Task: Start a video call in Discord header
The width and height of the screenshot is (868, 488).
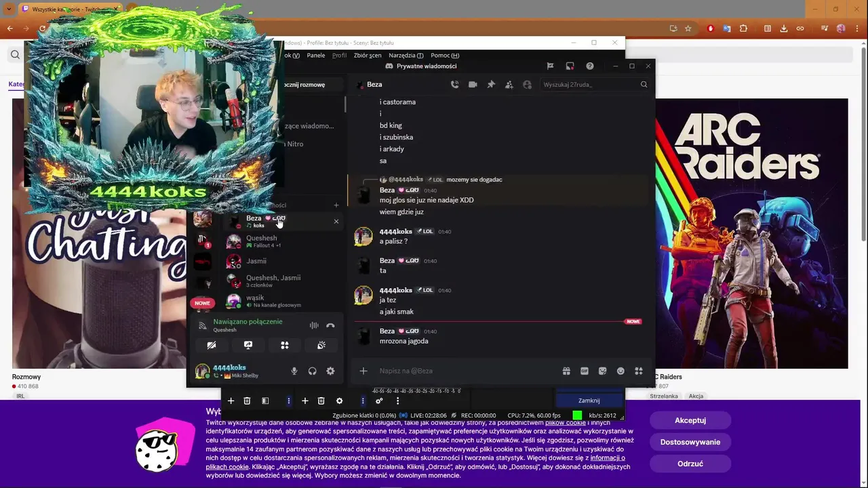Action: pyautogui.click(x=473, y=85)
